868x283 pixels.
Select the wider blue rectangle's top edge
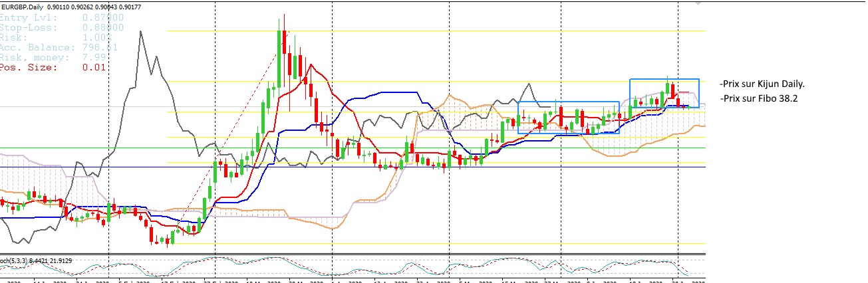569,102
